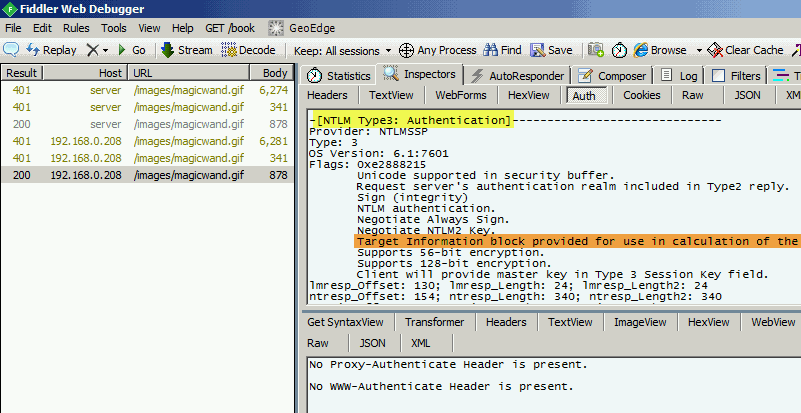Expand the Remove sessions X dropdown
Viewport: 801px width, 413px height.
pyautogui.click(x=105, y=49)
